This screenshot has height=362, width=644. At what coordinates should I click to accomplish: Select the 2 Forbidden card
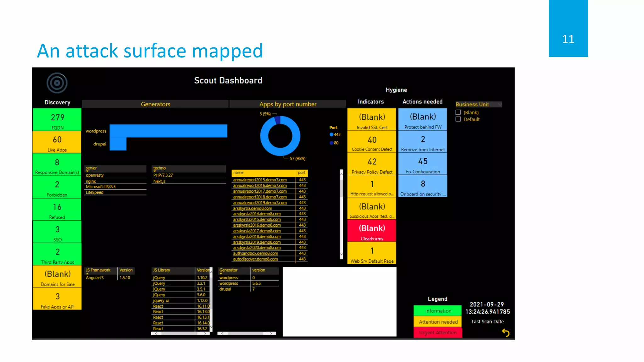tap(57, 187)
